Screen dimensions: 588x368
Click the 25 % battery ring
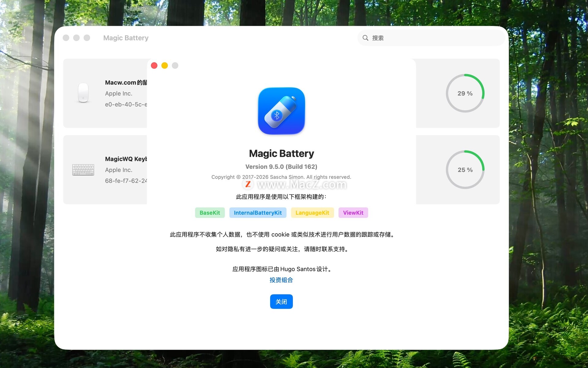[x=465, y=169]
